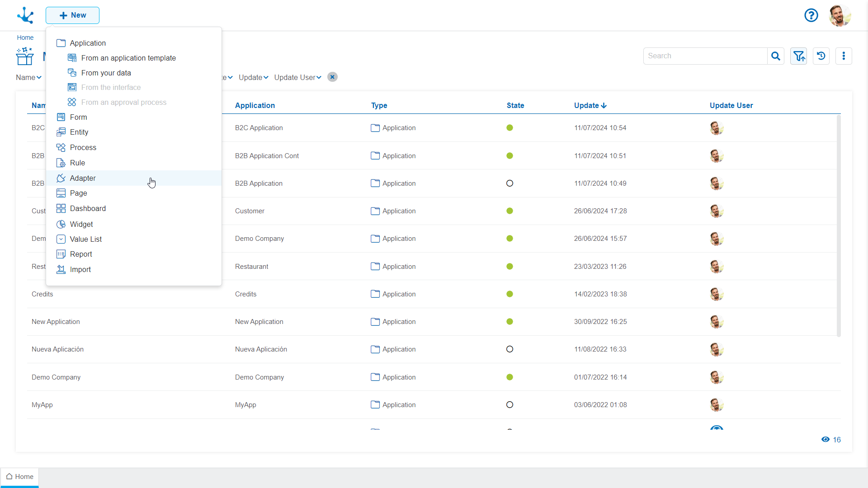Click the app logo icon at top-left

25,15
